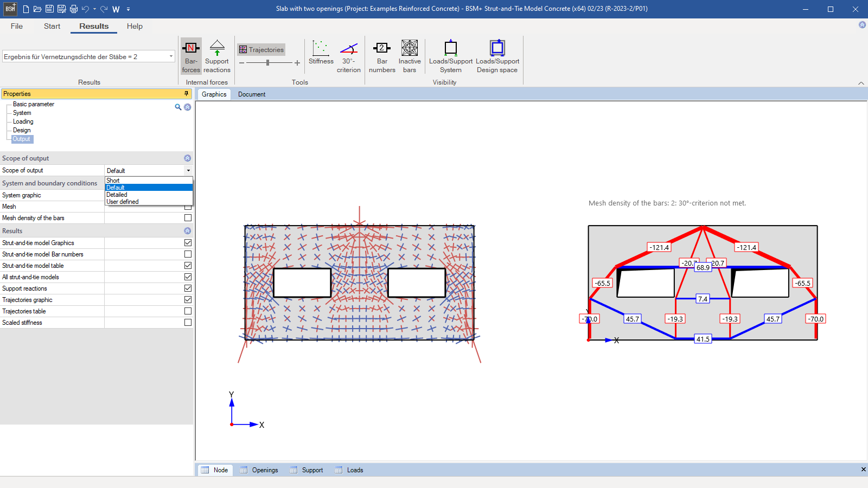Image resolution: width=868 pixels, height=488 pixels.
Task: Click the W export icon in title bar
Action: coord(116,9)
